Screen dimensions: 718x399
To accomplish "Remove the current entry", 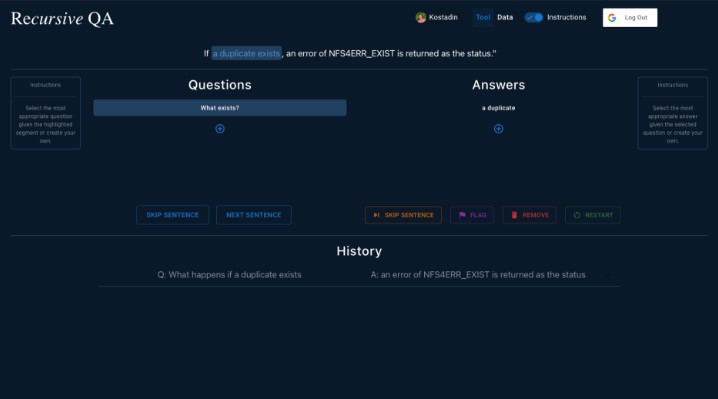I will [x=529, y=215].
